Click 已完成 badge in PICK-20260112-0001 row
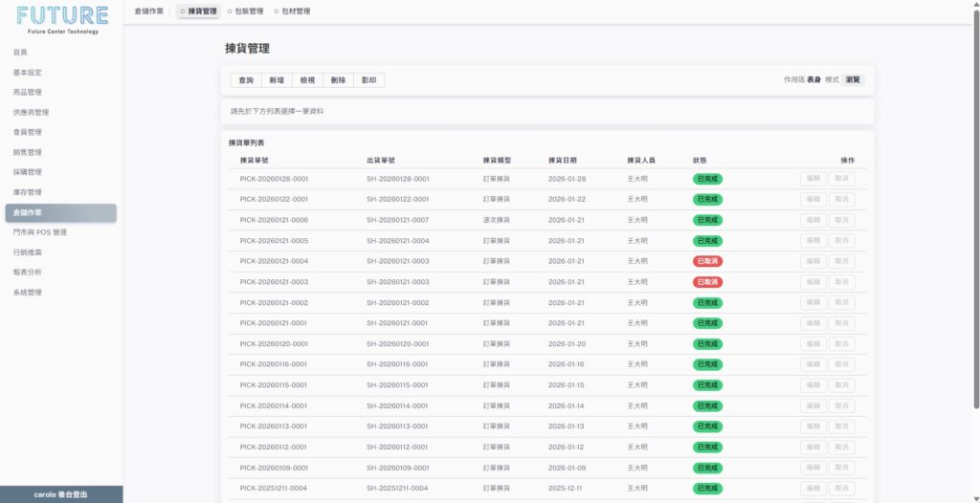The width and height of the screenshot is (980, 503). pyautogui.click(x=707, y=448)
